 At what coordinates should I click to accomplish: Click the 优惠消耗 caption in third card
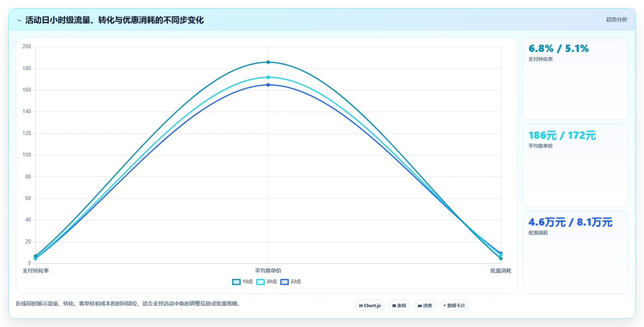click(538, 233)
